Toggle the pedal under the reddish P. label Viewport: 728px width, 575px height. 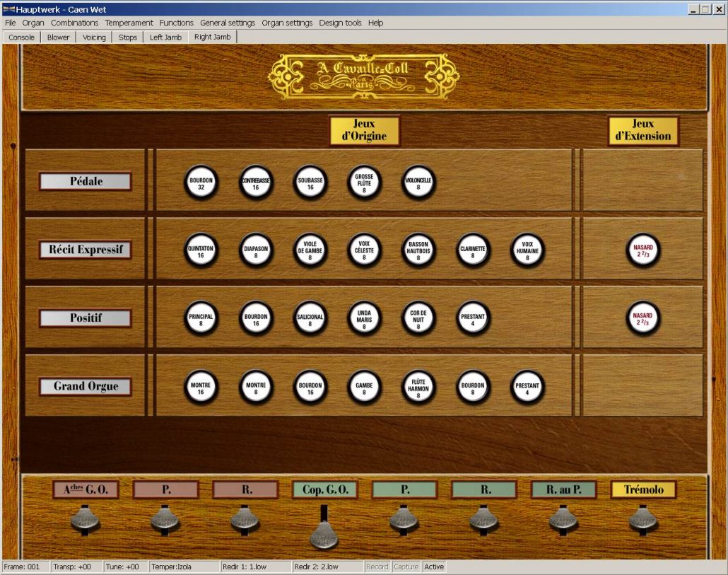(165, 519)
